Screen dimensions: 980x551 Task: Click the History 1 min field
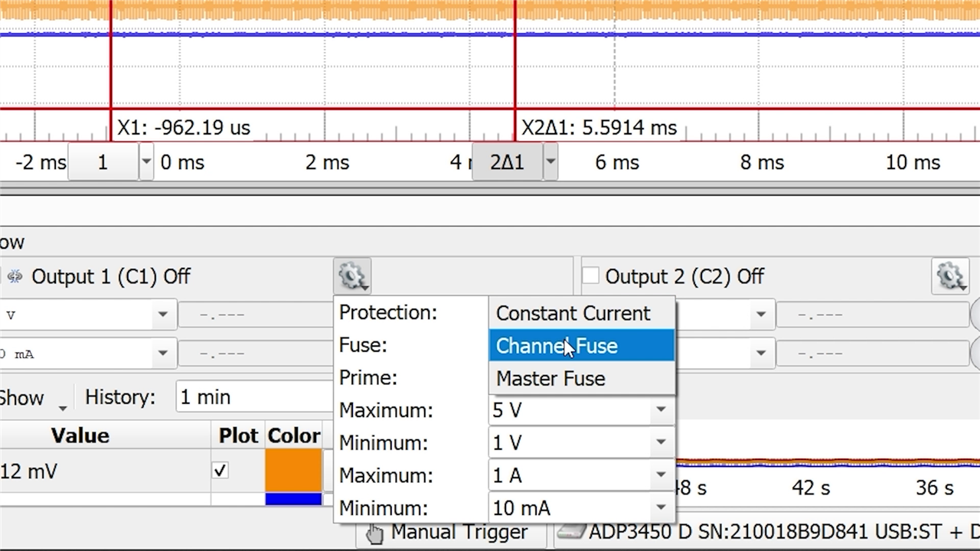pos(255,397)
